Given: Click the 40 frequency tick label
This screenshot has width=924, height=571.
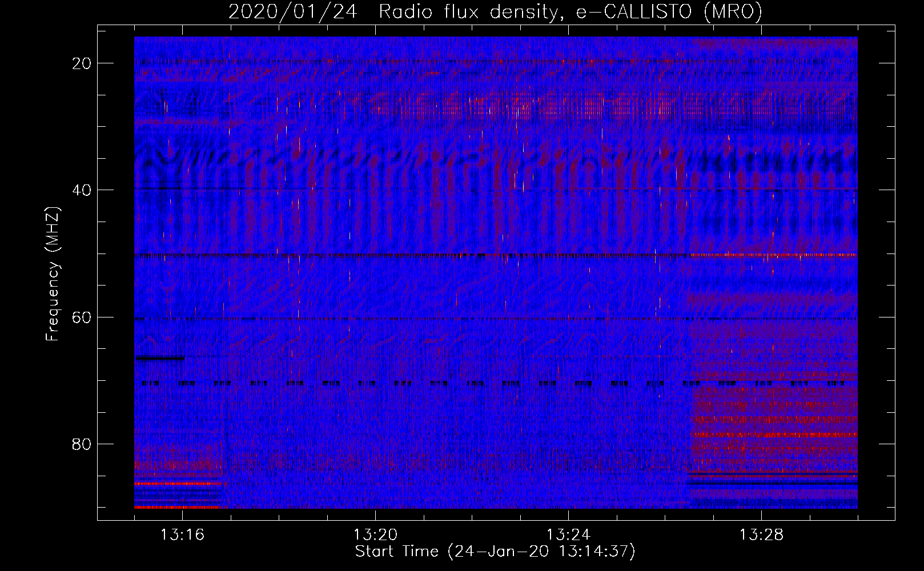Looking at the screenshot, I should [x=82, y=190].
